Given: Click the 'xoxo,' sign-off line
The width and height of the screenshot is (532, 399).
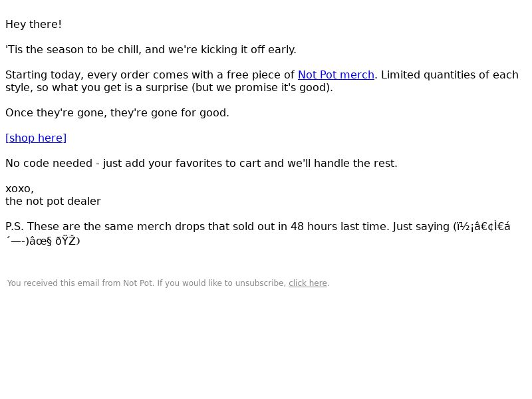Looking at the screenshot, I should [x=20, y=189].
